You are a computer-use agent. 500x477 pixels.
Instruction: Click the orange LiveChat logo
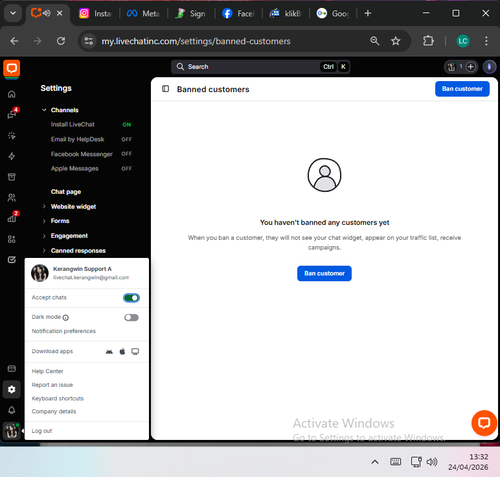12,69
